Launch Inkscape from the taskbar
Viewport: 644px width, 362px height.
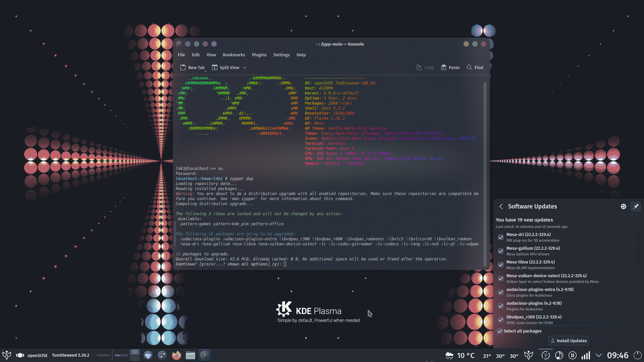pyautogui.click(x=148, y=355)
